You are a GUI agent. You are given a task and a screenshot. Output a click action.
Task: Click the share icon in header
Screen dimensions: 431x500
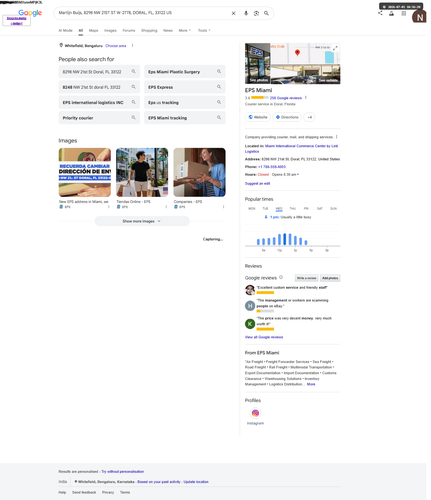pyautogui.click(x=380, y=13)
